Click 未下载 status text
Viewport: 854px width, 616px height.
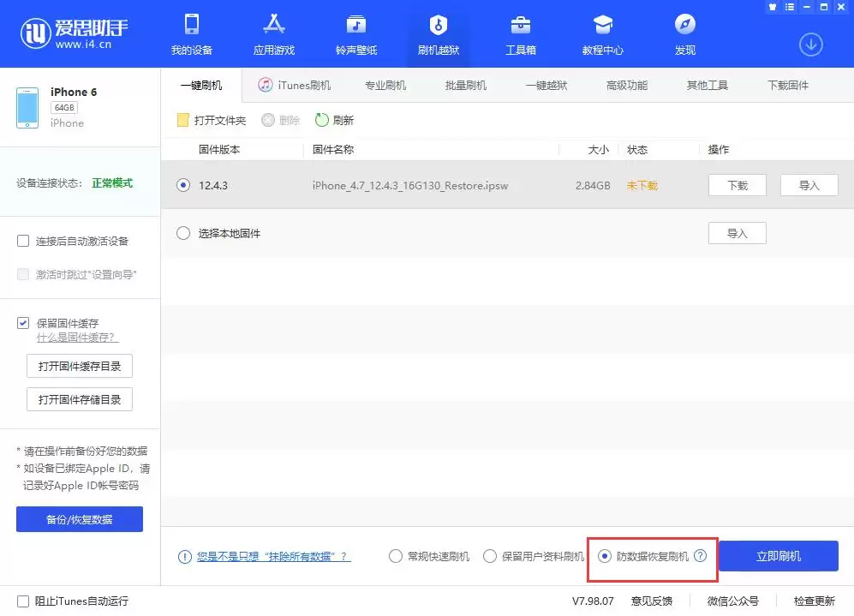tap(642, 186)
